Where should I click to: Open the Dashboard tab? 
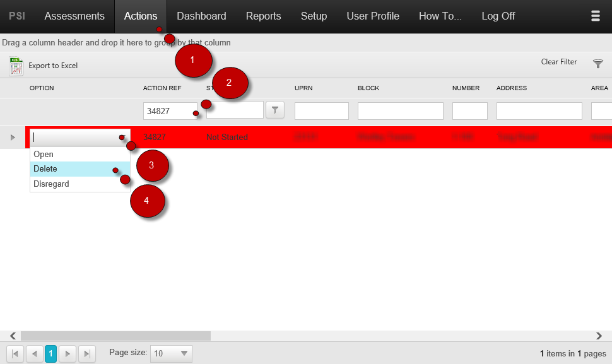[201, 16]
